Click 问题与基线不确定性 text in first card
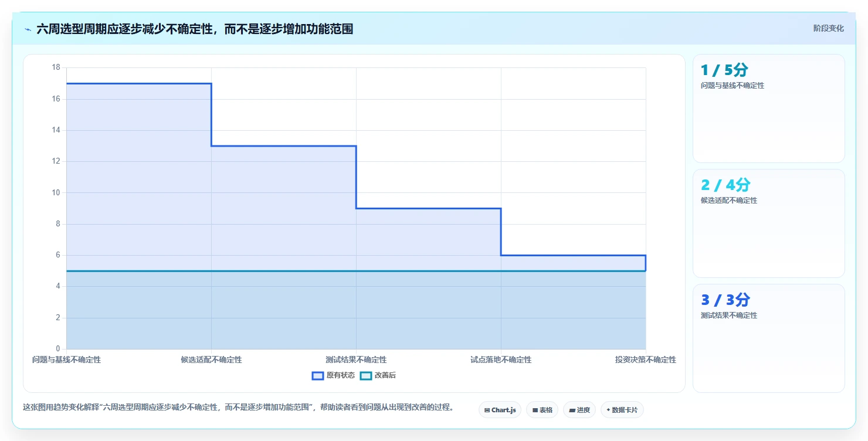This screenshot has height=441, width=868. point(733,86)
